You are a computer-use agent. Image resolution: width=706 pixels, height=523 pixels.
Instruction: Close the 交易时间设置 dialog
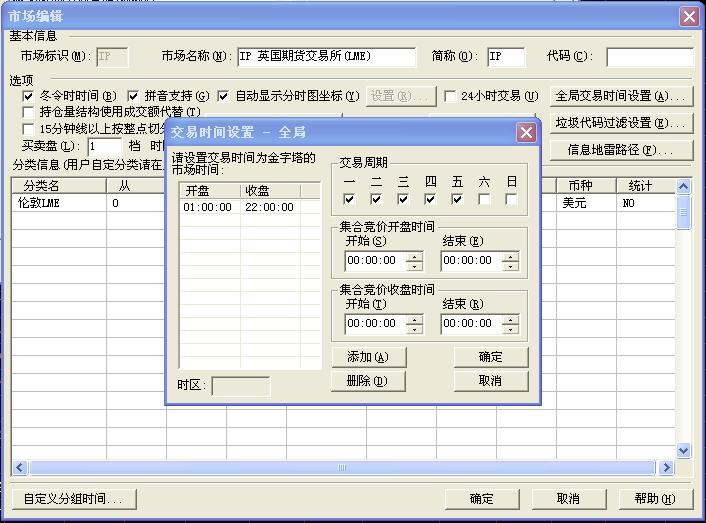coord(526,133)
